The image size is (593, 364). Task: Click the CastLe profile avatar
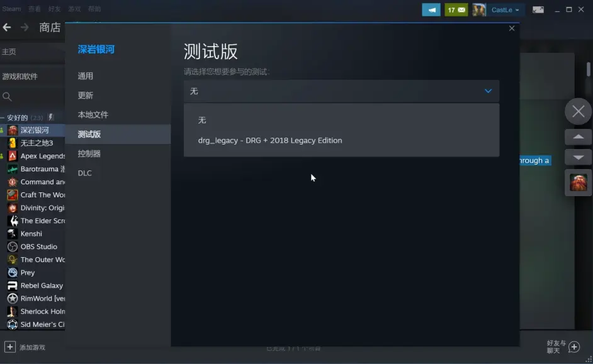click(x=479, y=9)
